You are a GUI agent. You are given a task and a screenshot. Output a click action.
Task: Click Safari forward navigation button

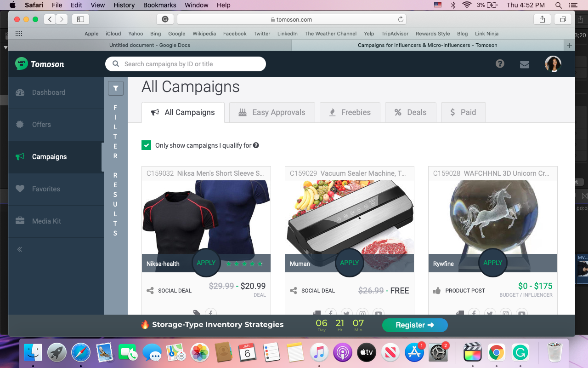click(x=62, y=19)
